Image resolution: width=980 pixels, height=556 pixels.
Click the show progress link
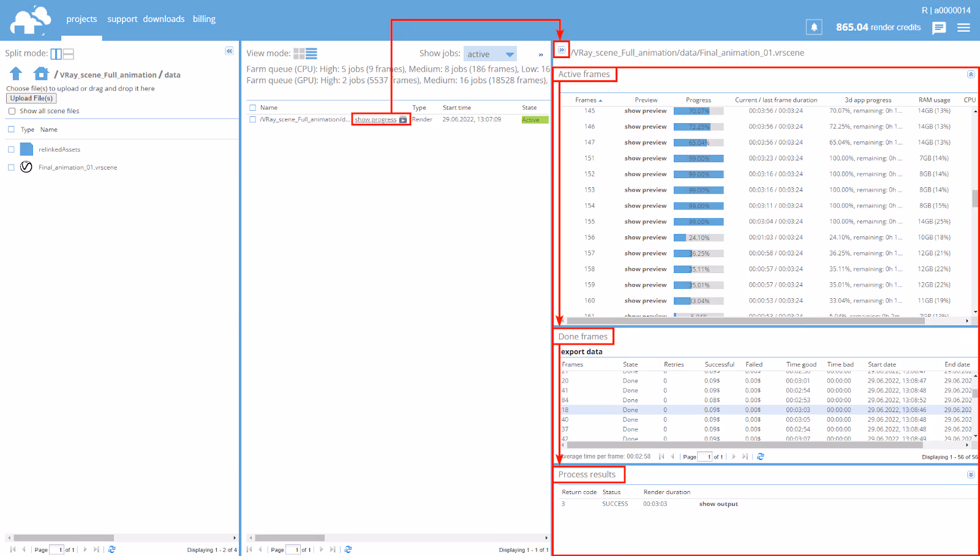coord(375,119)
